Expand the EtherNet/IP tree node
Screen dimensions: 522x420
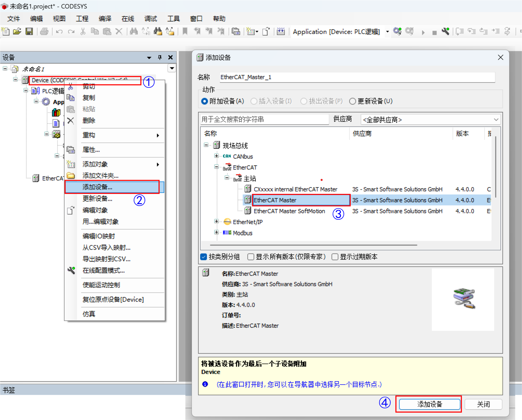tap(216, 222)
